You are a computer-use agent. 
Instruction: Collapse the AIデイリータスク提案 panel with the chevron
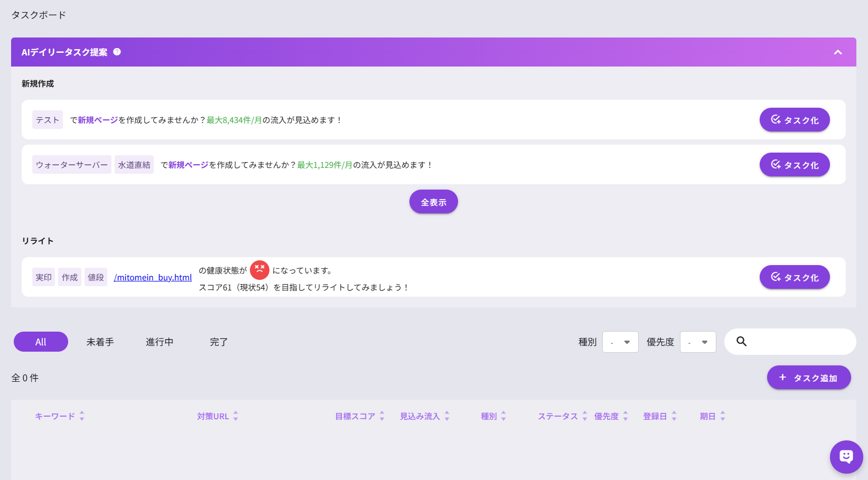[837, 52]
